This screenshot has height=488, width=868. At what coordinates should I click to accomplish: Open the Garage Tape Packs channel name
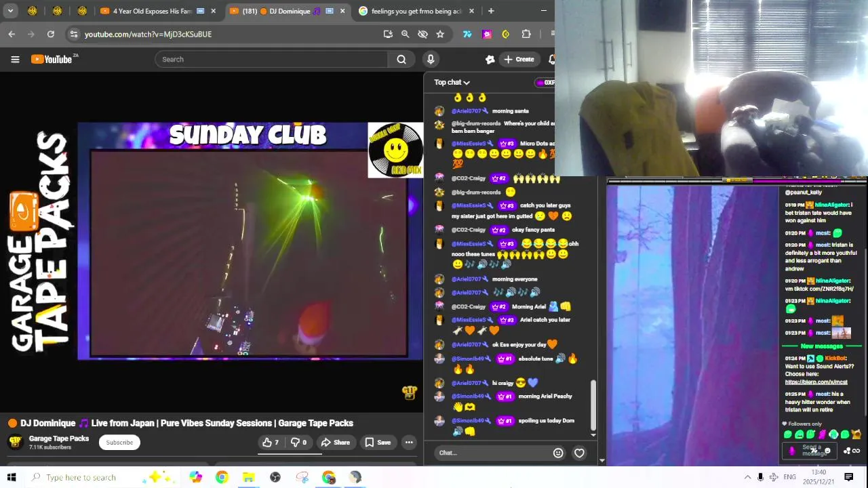coord(59,439)
